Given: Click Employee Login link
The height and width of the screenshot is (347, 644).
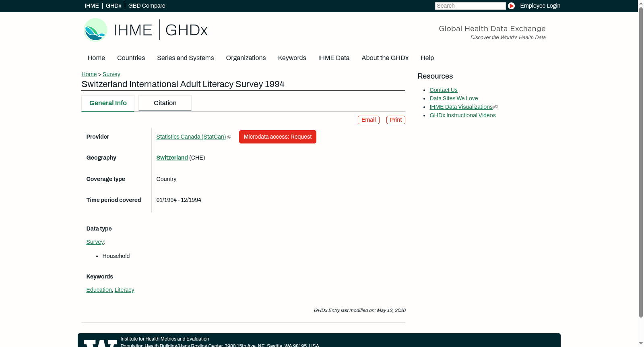Looking at the screenshot, I should [540, 6].
